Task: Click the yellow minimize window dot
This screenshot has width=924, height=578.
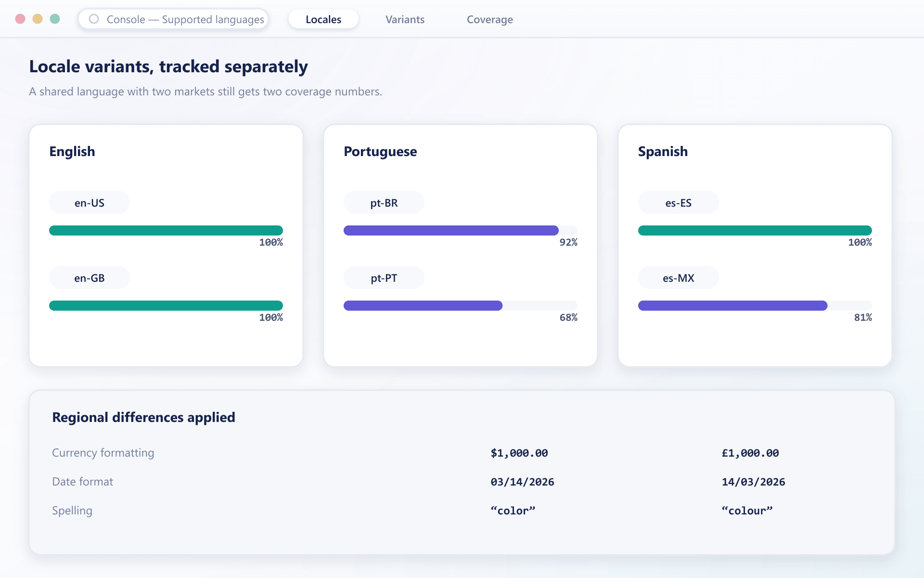Action: pyautogui.click(x=38, y=19)
